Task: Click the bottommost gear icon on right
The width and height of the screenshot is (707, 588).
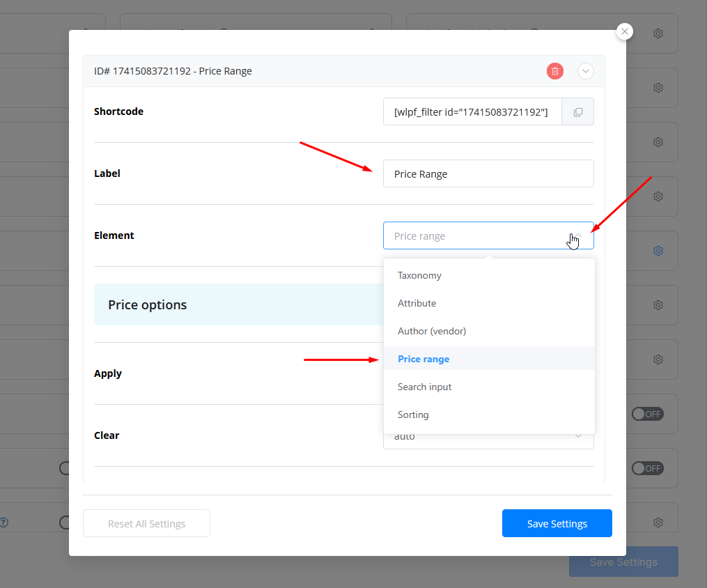Action: 658,522
